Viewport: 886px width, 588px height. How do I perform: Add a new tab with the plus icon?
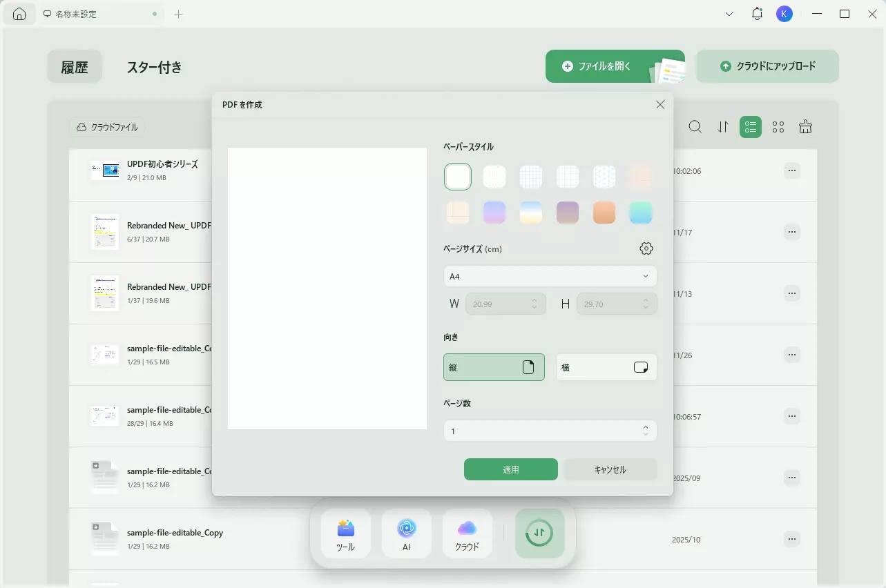(178, 14)
